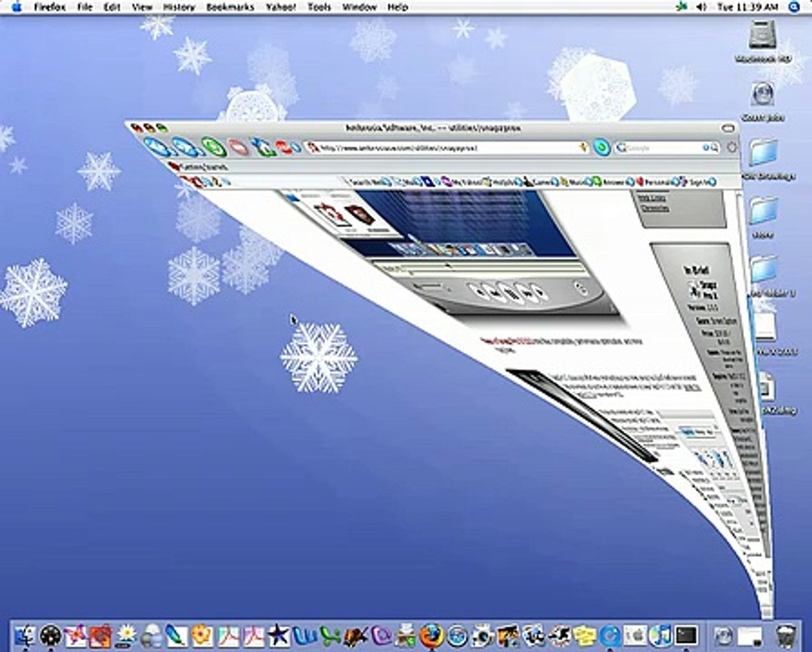
Task: Click the printer icon in the Dock
Action: (407, 636)
